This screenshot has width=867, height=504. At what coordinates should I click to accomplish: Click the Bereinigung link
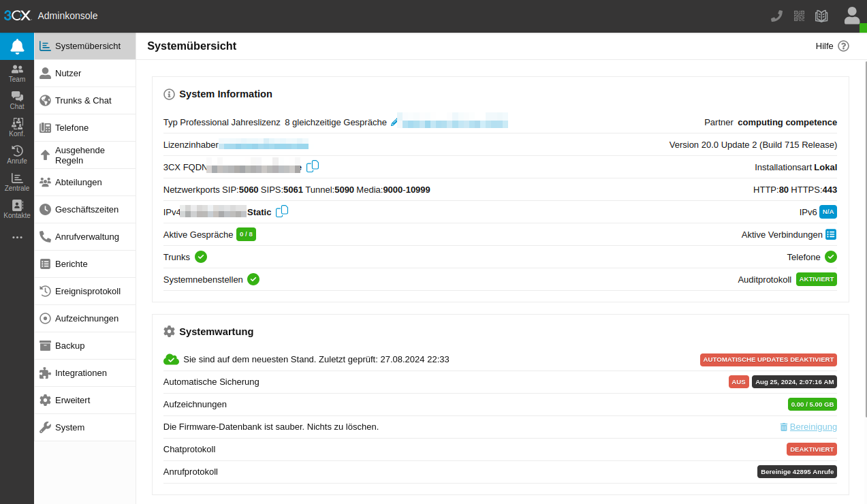tap(813, 427)
